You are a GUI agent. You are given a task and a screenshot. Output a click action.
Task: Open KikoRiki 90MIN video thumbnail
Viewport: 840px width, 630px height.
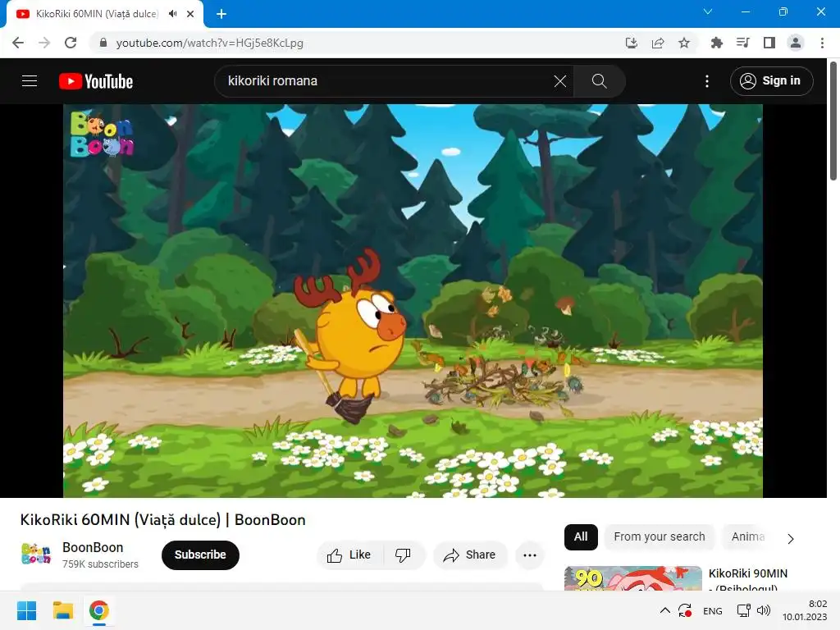click(632, 578)
